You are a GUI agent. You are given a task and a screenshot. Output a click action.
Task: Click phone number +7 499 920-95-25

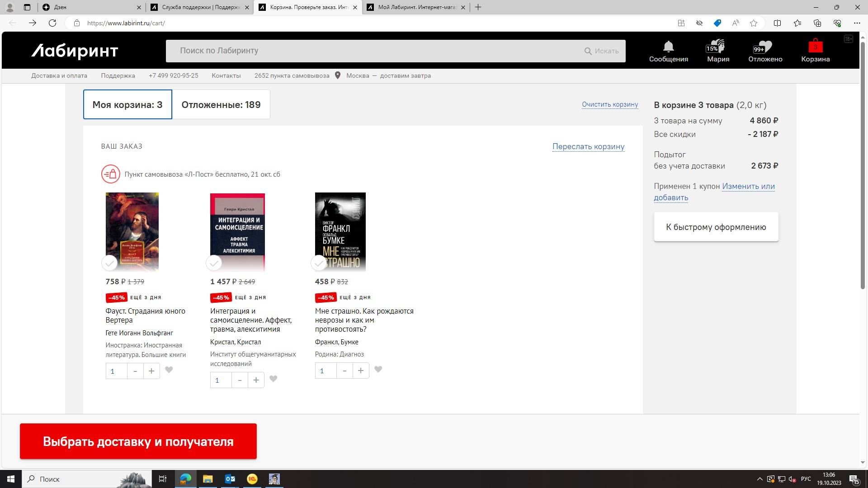click(x=173, y=75)
